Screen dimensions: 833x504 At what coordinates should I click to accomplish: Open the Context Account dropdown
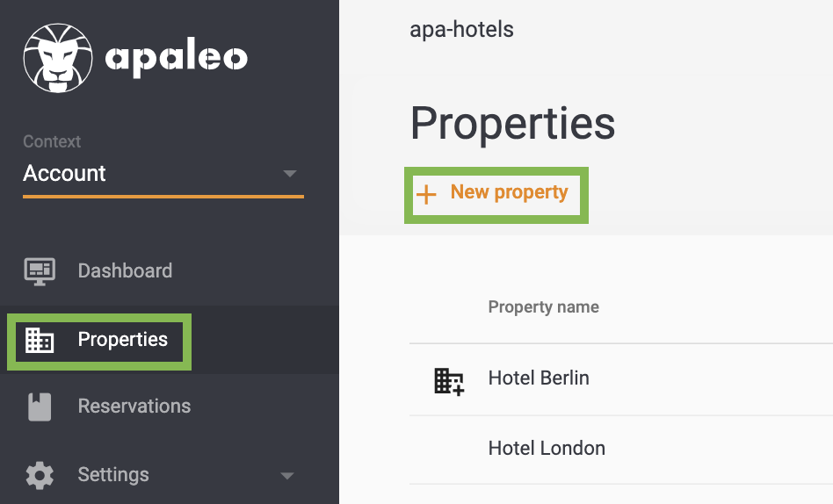click(163, 174)
